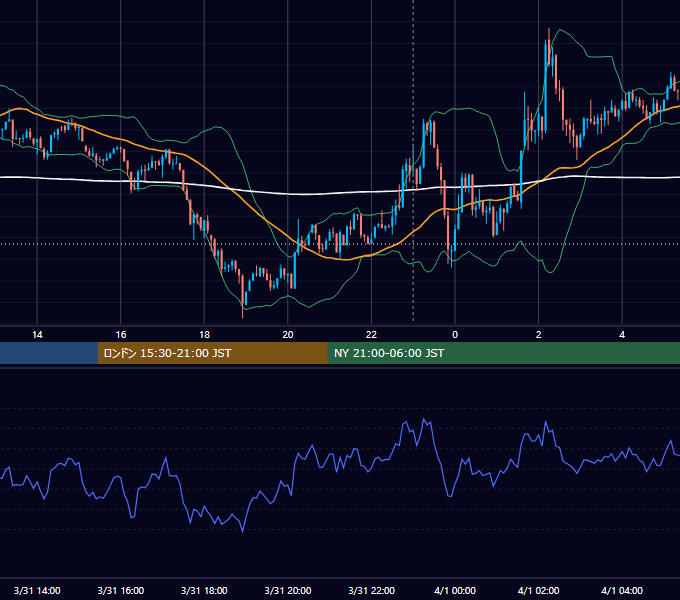Screen dimensions: 680x600
Task: Click the 3/31 18:00 date label
Action: tap(204, 590)
